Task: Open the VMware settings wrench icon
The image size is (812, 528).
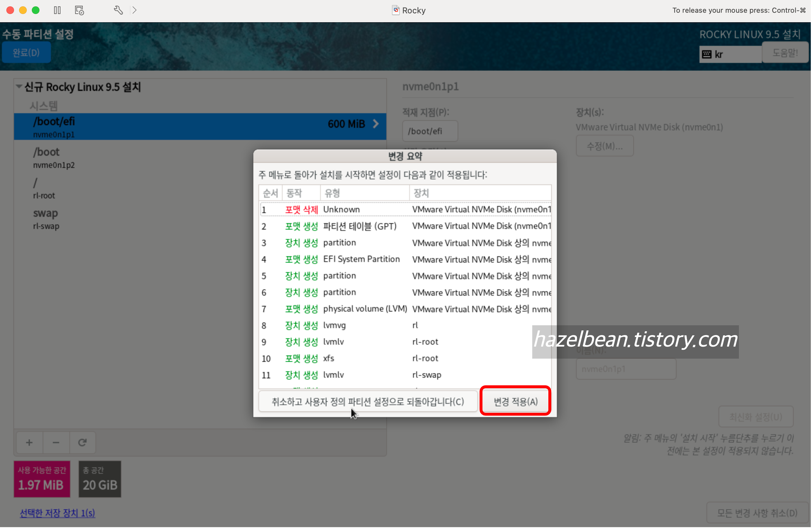Action: pos(118,10)
